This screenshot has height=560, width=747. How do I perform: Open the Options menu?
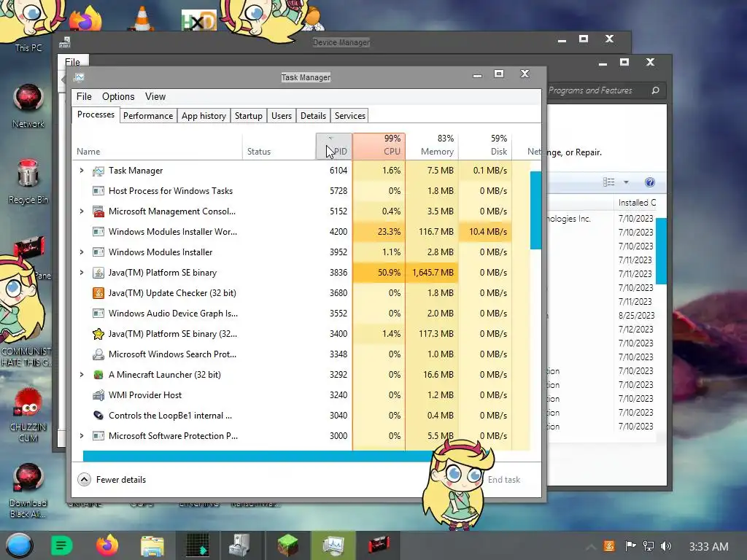coord(118,97)
